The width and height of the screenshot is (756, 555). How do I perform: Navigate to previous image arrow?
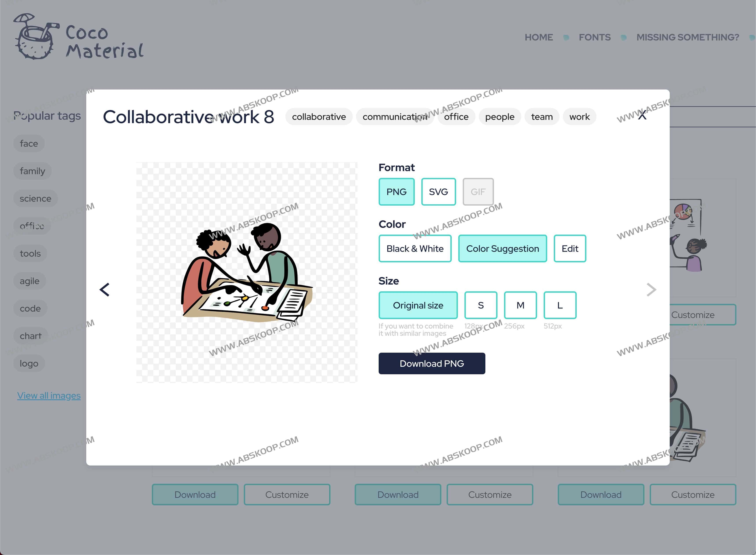[x=105, y=289]
